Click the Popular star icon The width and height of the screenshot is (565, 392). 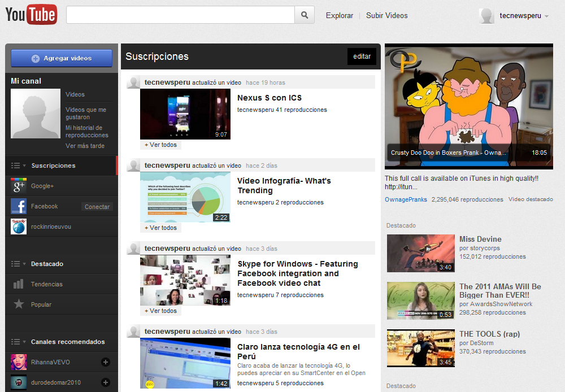19,304
